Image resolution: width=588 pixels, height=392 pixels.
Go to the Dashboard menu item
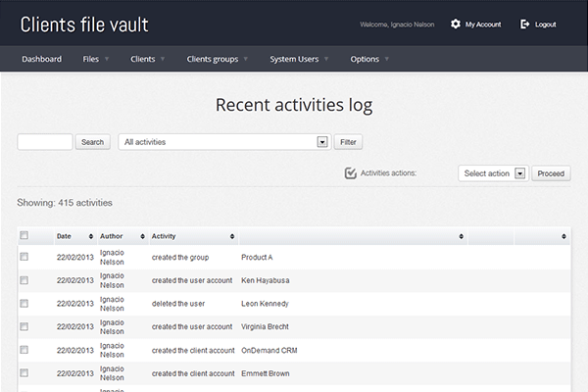(x=41, y=59)
